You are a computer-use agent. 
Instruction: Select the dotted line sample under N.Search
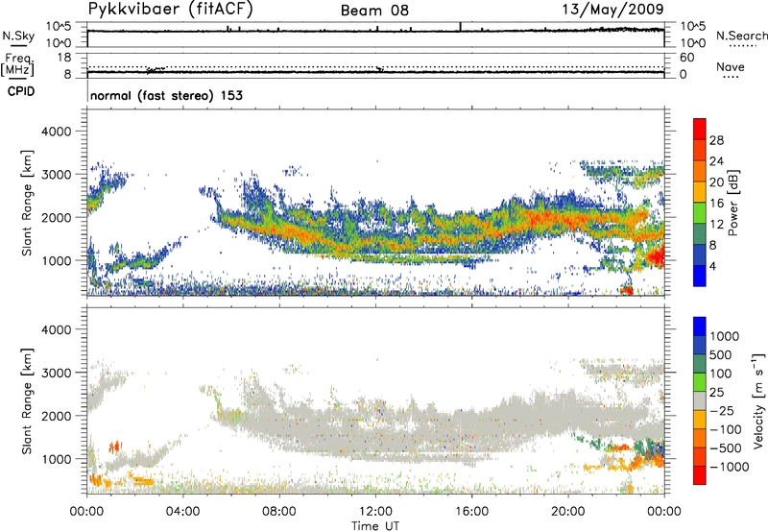pos(743,46)
